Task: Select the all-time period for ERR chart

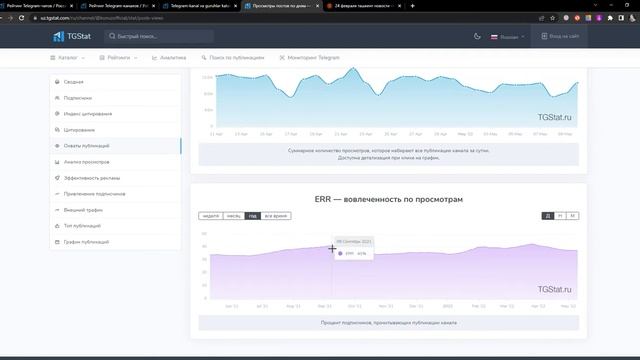Action: pos(276,216)
